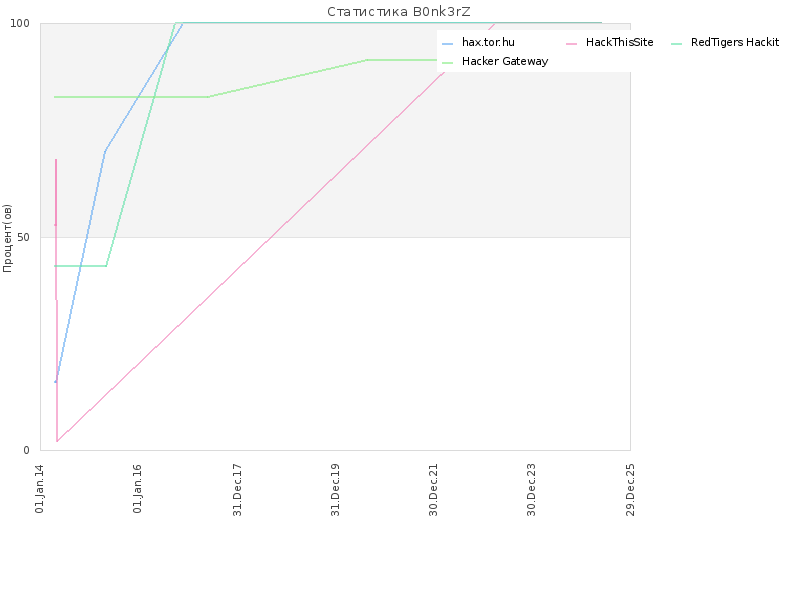Image resolution: width=800 pixels, height=600 pixels.
Task: Click the Hacker Gateway green legend swatch
Action: [x=447, y=63]
